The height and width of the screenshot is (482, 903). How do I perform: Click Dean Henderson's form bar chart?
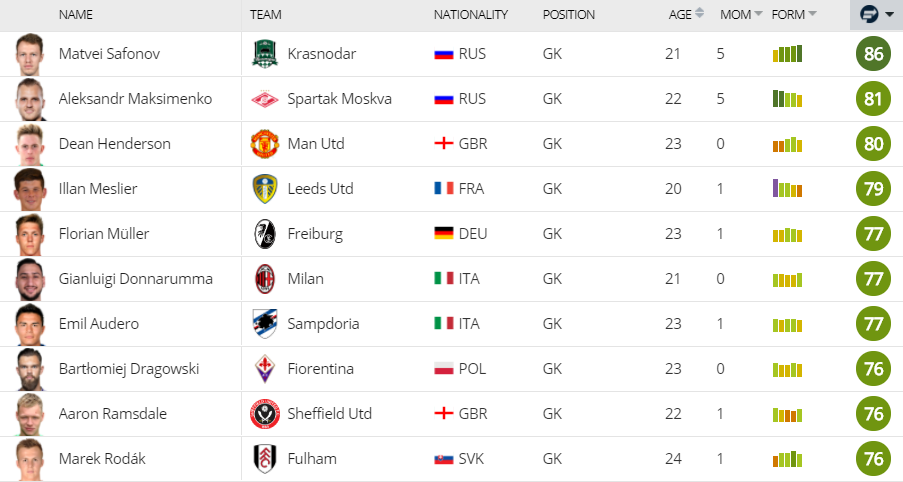click(787, 144)
